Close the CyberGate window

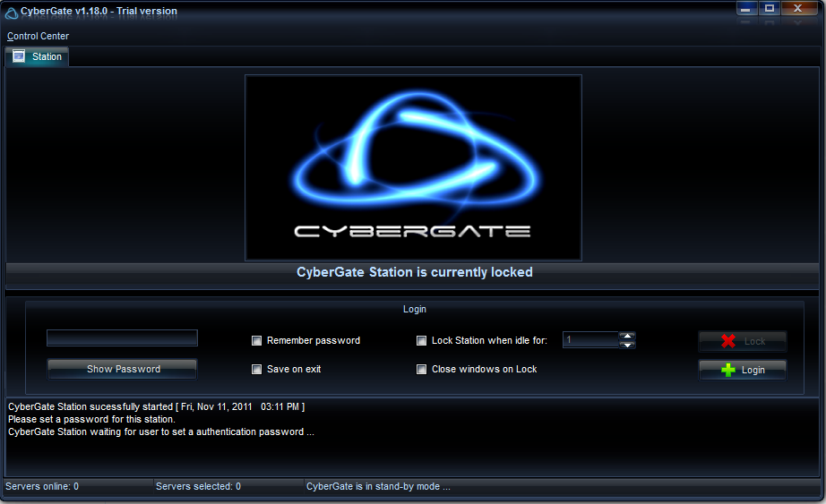pos(798,8)
